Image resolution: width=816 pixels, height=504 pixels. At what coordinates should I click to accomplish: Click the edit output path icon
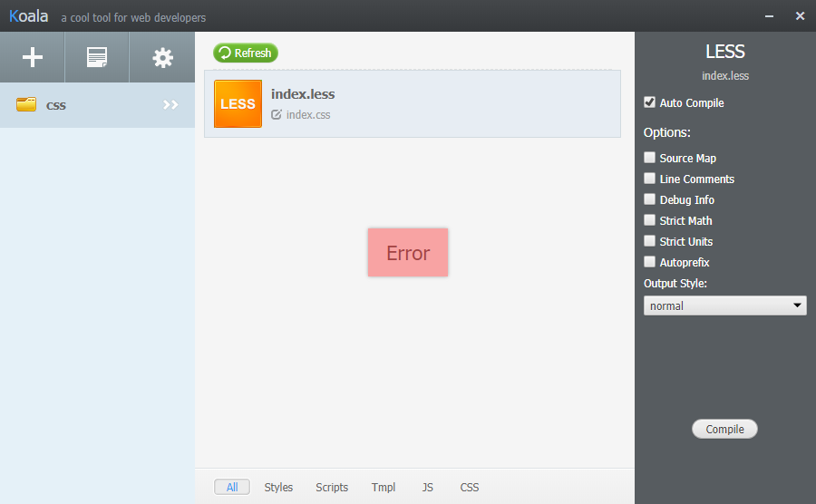point(277,114)
